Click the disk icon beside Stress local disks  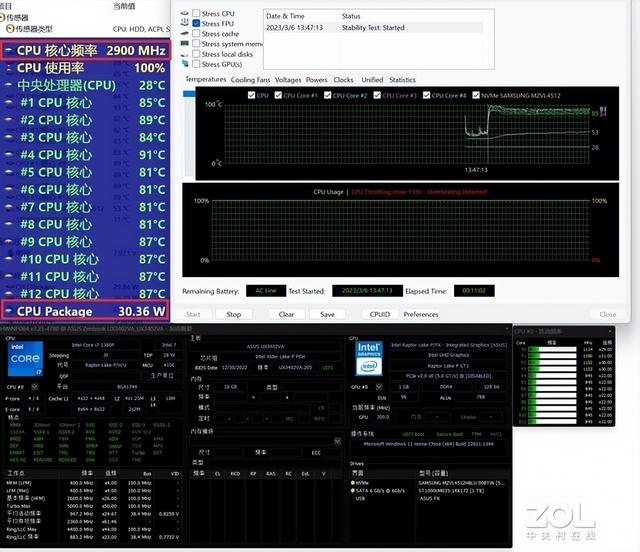(x=185, y=54)
